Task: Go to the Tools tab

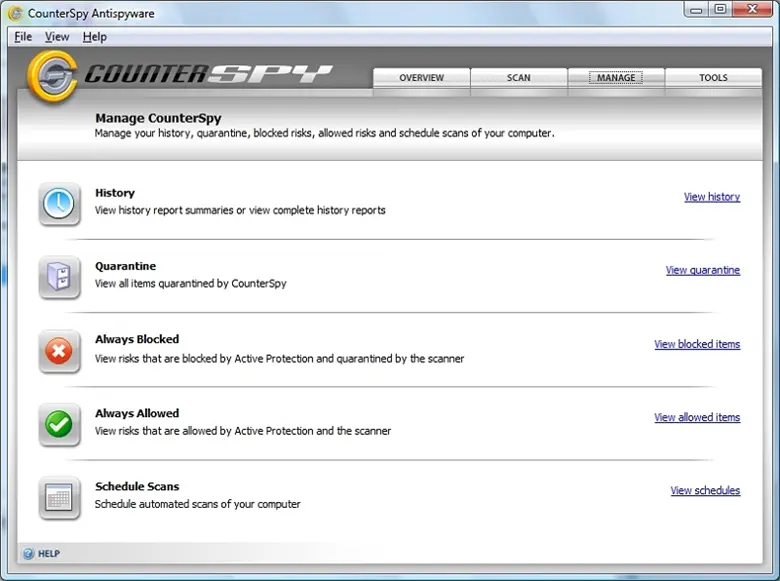Action: 713,78
